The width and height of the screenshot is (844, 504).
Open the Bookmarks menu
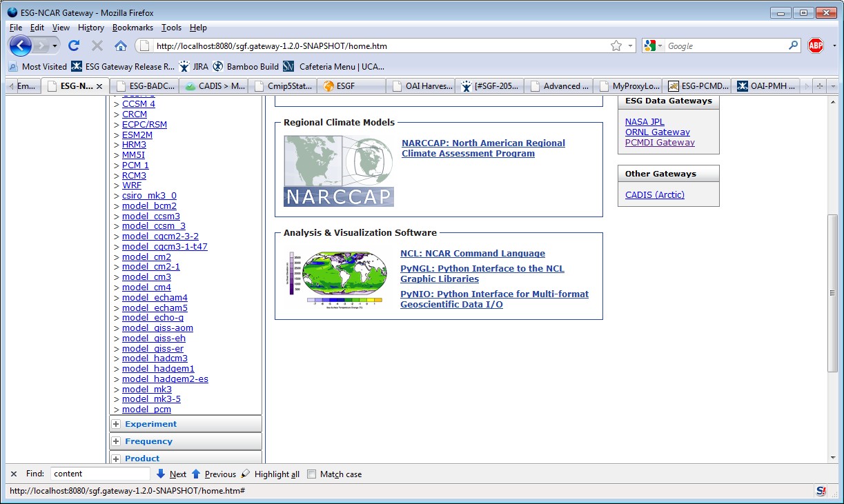(133, 28)
